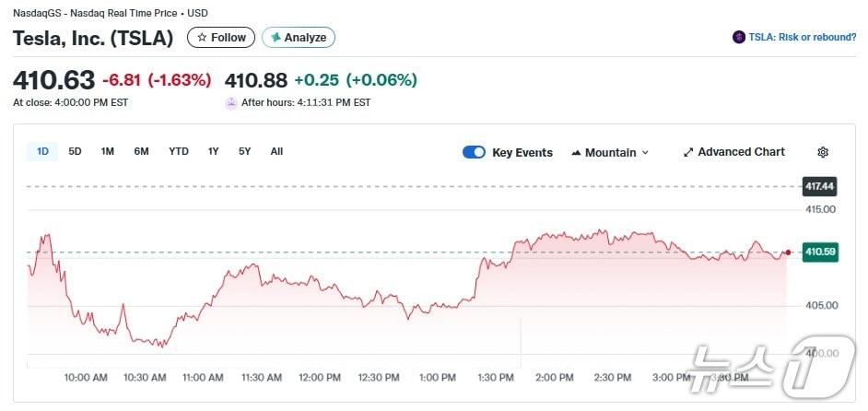Screen dimensions: 868x411
Task: Click the after hours moon icon
Action: pyautogui.click(x=231, y=102)
